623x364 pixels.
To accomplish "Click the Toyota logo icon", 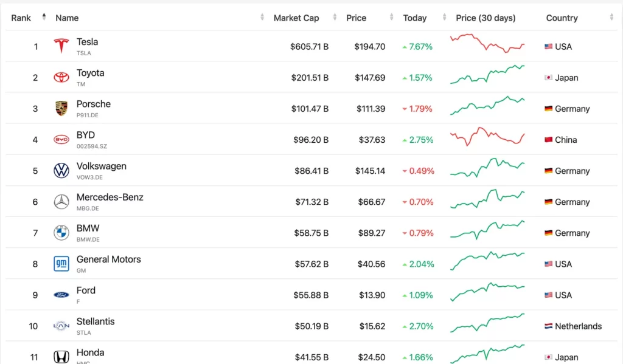I will pos(61,78).
